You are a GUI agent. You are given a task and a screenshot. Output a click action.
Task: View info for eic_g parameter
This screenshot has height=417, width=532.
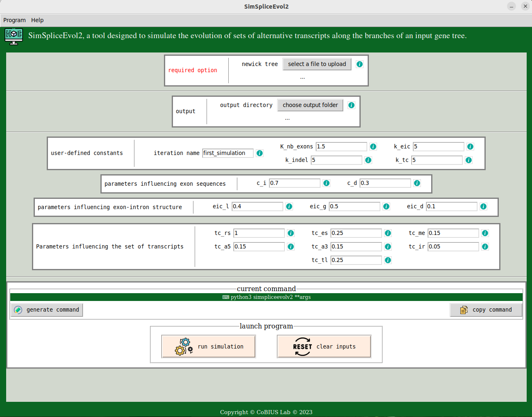(386, 207)
